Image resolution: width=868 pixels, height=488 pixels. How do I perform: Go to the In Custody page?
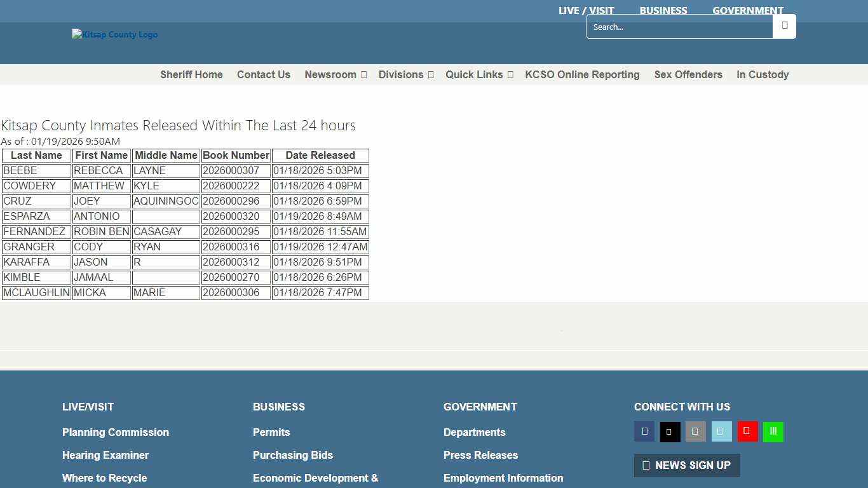tap(763, 74)
